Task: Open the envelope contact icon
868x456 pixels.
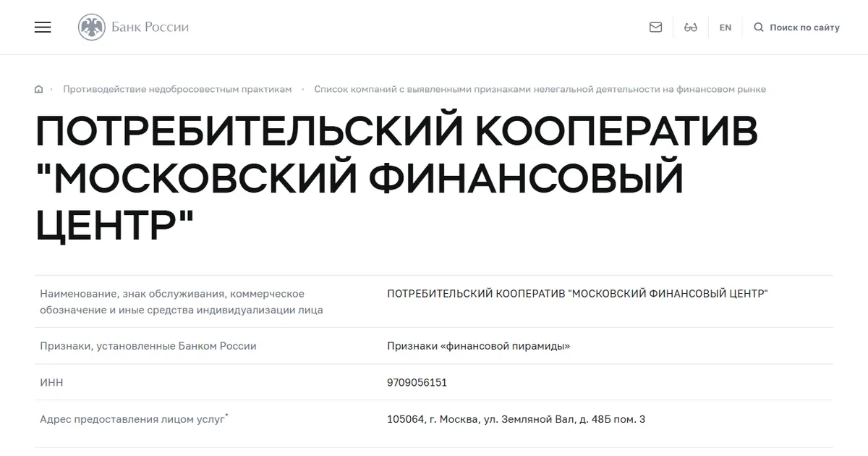Action: (655, 28)
